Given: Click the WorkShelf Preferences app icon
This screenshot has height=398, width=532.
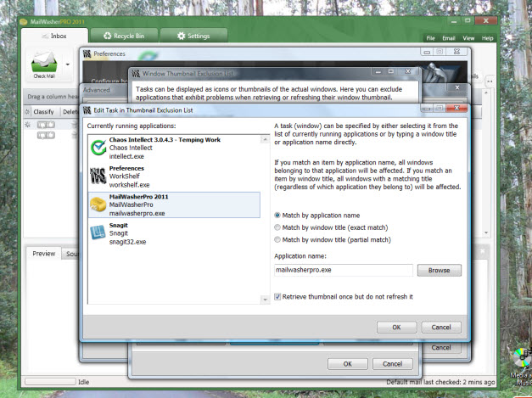Looking at the screenshot, I should pyautogui.click(x=98, y=177).
